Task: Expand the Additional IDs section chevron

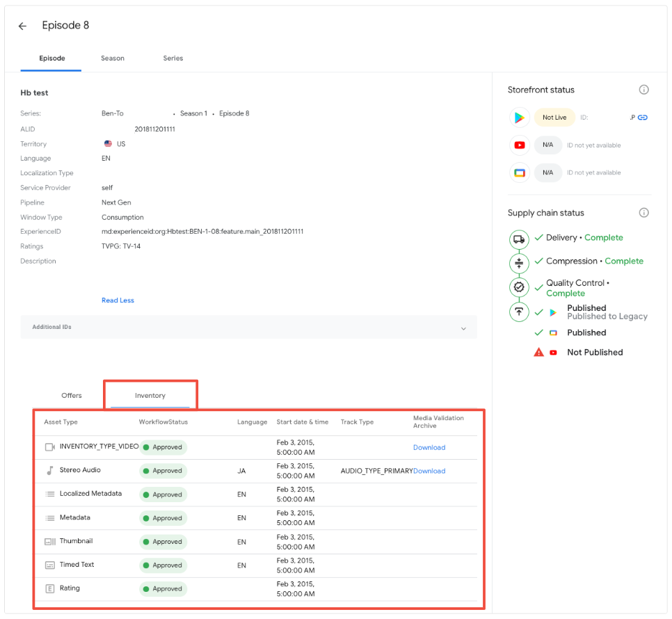Action: coord(463,328)
